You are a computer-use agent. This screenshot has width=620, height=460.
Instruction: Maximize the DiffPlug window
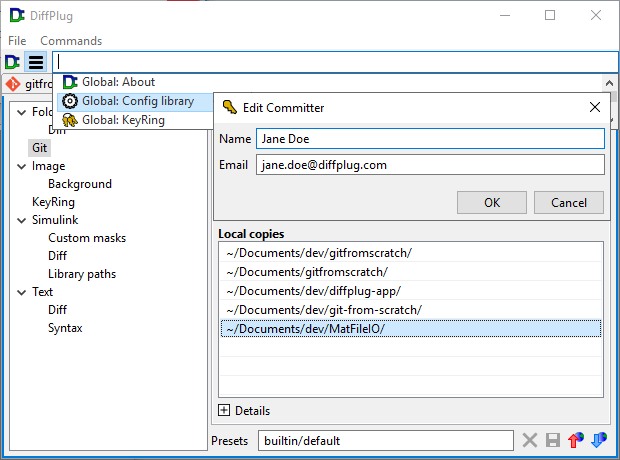tap(550, 15)
